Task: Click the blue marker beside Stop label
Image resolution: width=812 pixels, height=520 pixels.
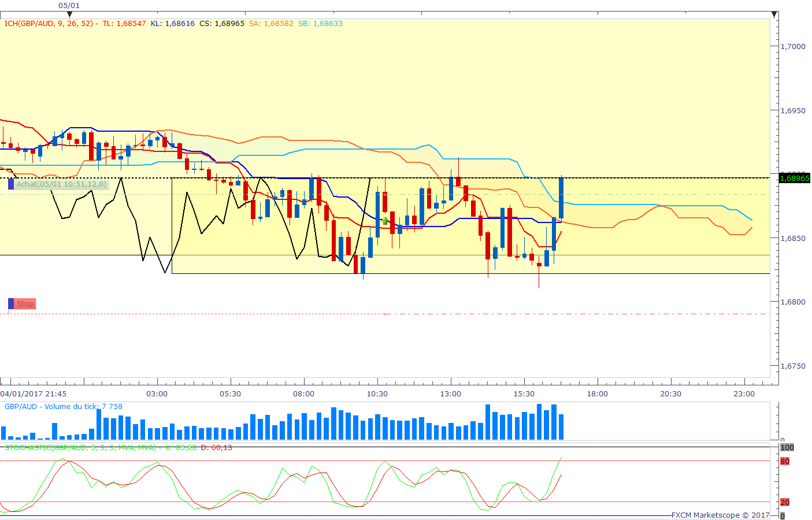Action: coord(11,304)
